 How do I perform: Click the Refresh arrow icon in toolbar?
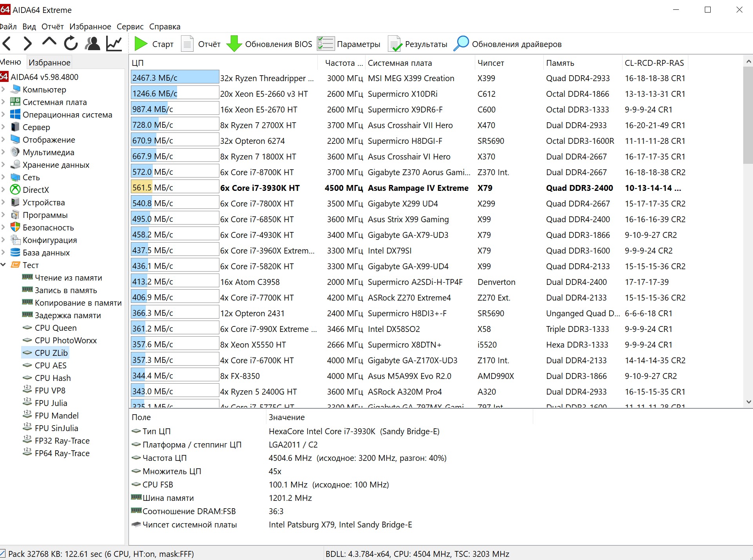pos(71,43)
